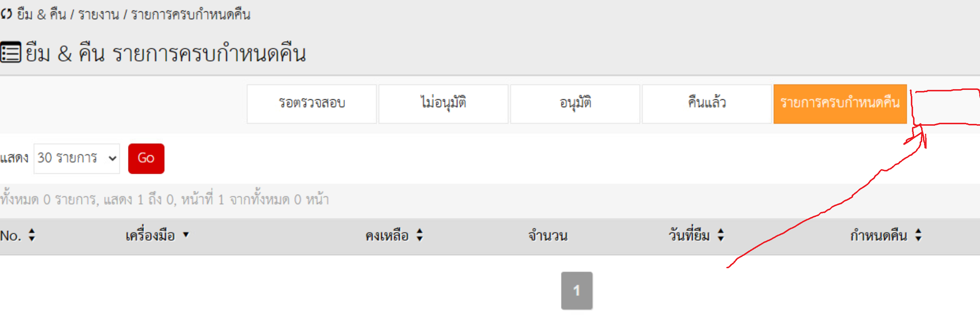Sort by วันที่ยืม column arrows
This screenshot has height=319, width=980.
point(721,235)
